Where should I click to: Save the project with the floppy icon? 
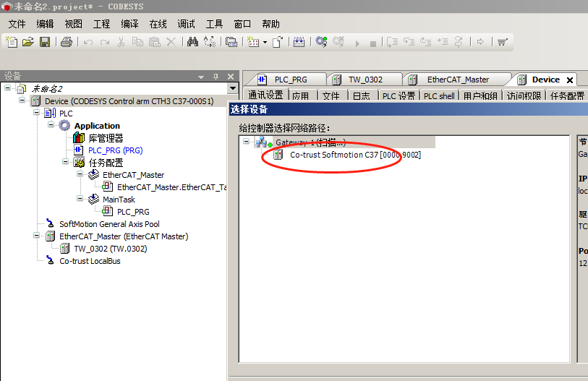coord(45,42)
